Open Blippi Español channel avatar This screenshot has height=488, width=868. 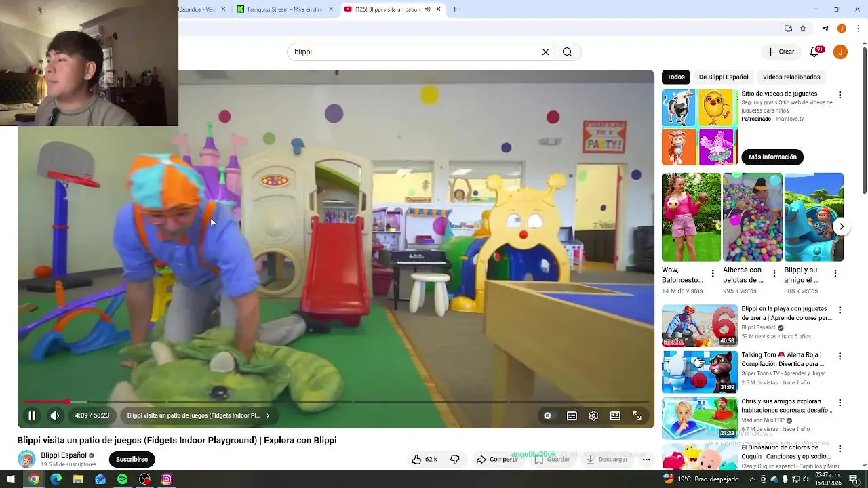pyautogui.click(x=26, y=460)
